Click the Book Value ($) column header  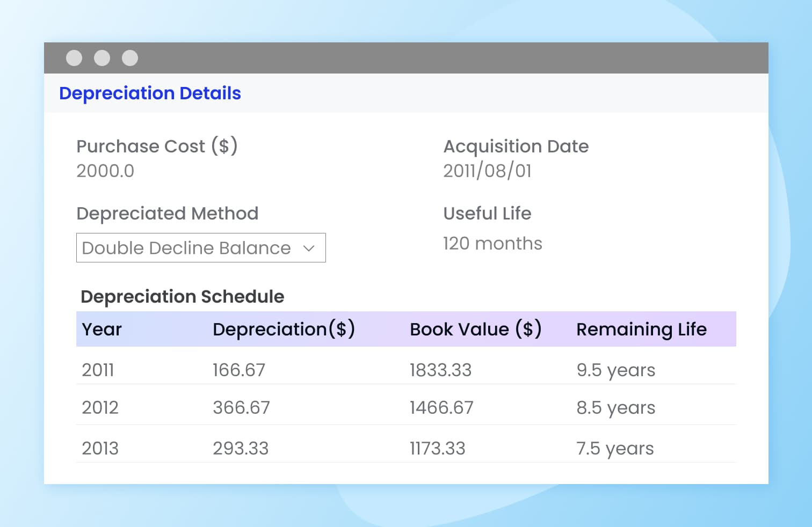click(x=475, y=330)
